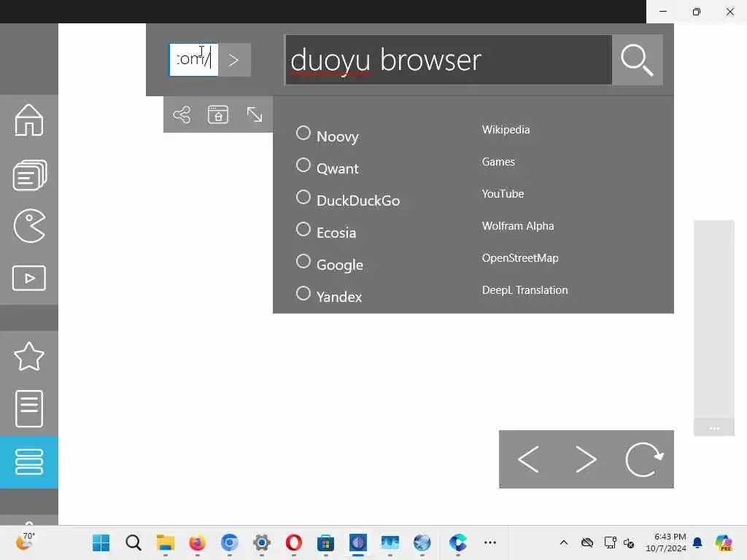This screenshot has width=747, height=560.
Task: Open weather widget showing 70°
Action: [25, 542]
